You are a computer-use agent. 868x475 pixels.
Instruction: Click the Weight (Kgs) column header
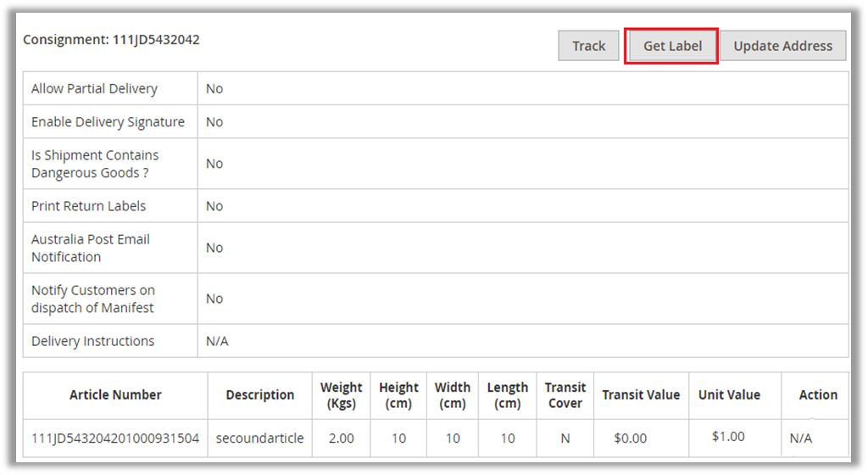tap(341, 395)
